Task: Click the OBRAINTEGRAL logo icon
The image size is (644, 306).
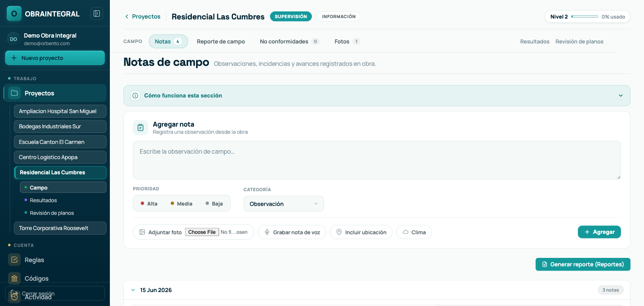Action: click(14, 14)
